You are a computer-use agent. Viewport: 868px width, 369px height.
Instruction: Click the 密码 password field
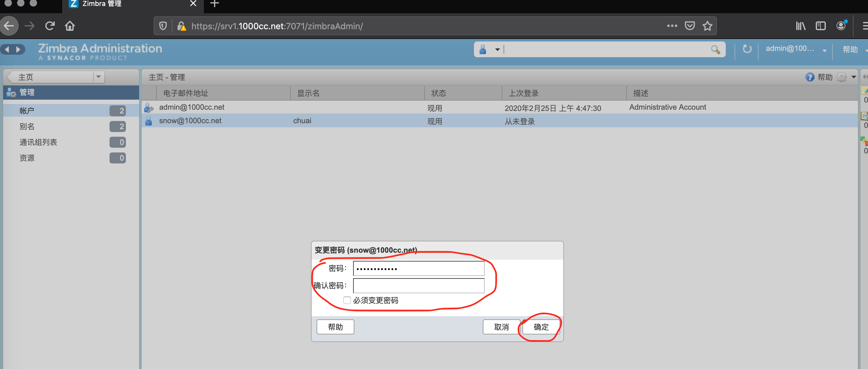coord(419,268)
